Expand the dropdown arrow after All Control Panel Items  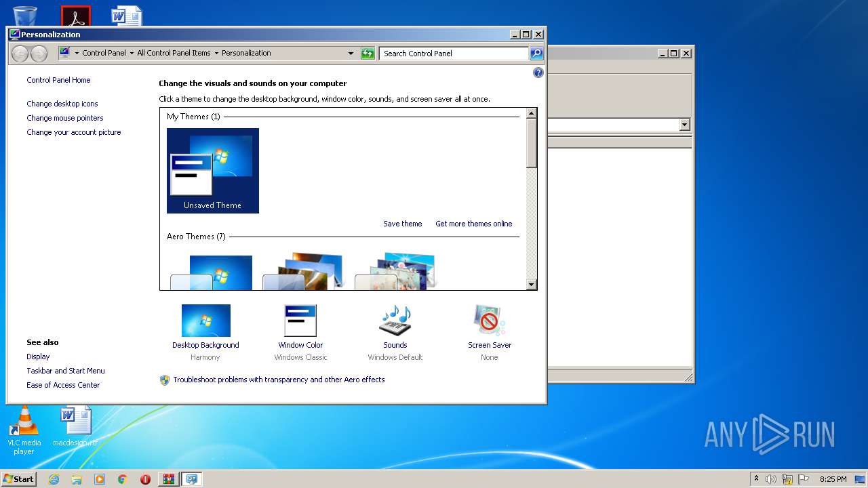[x=216, y=53]
